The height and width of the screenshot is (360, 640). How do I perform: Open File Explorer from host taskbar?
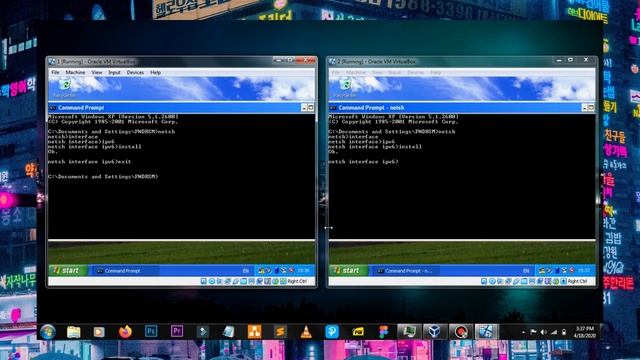(73, 332)
